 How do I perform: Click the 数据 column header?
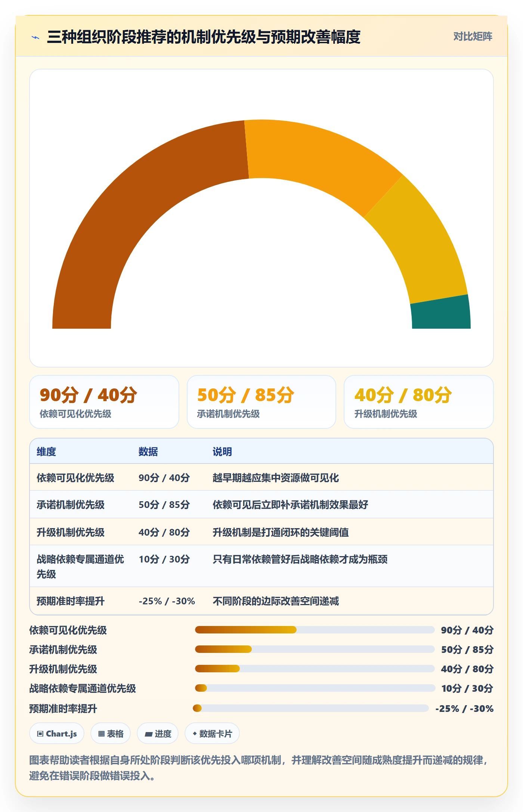pyautogui.click(x=148, y=452)
